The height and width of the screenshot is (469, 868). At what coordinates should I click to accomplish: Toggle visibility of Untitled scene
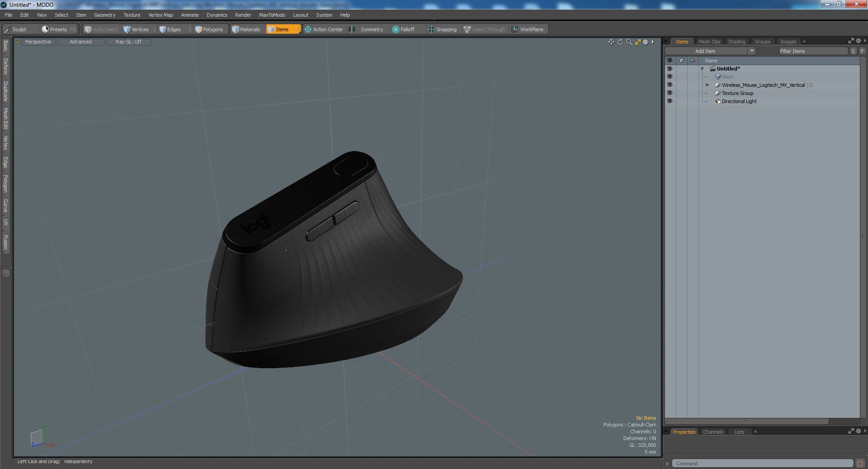point(669,69)
